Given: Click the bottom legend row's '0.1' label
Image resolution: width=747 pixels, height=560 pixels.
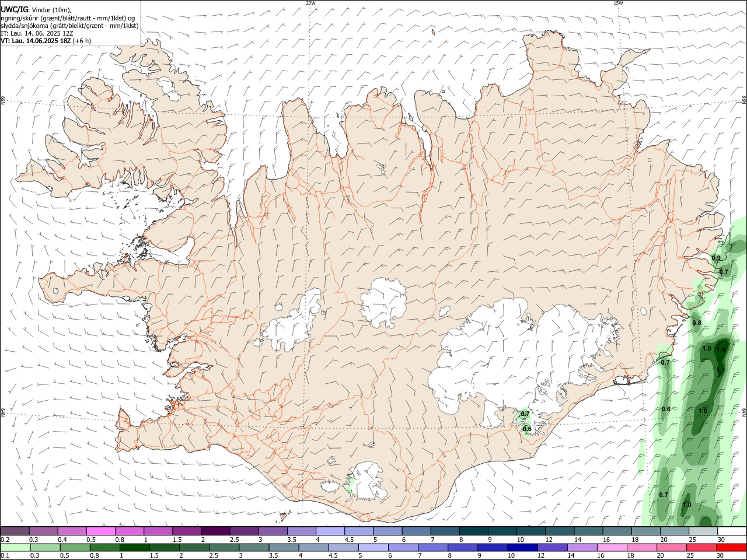Looking at the screenshot, I should 5,556.
